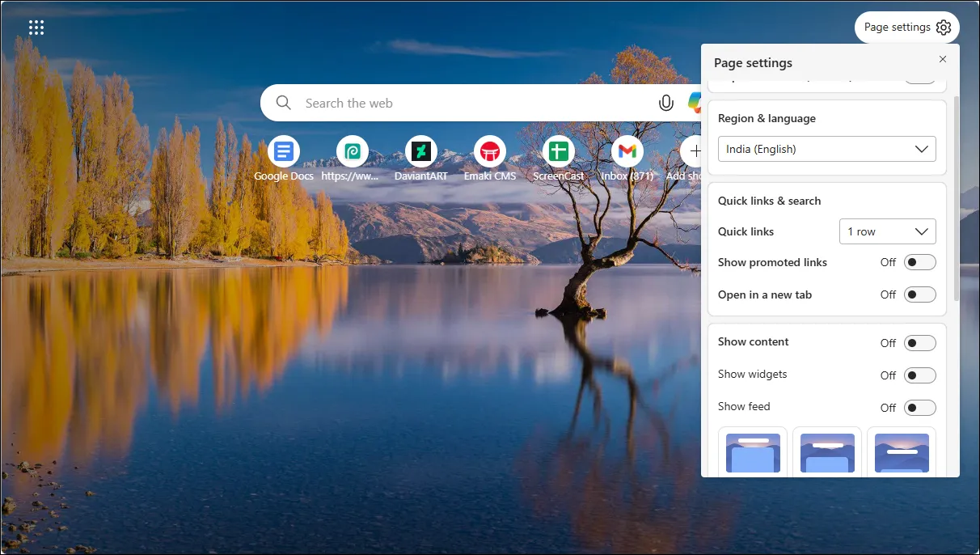
Task: Turn on Show widgets
Action: [x=919, y=375]
